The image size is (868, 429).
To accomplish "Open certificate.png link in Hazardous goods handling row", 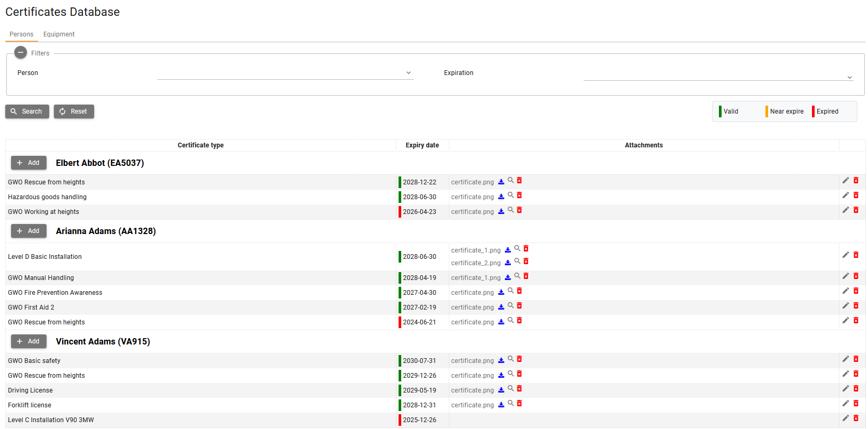I will coord(473,197).
